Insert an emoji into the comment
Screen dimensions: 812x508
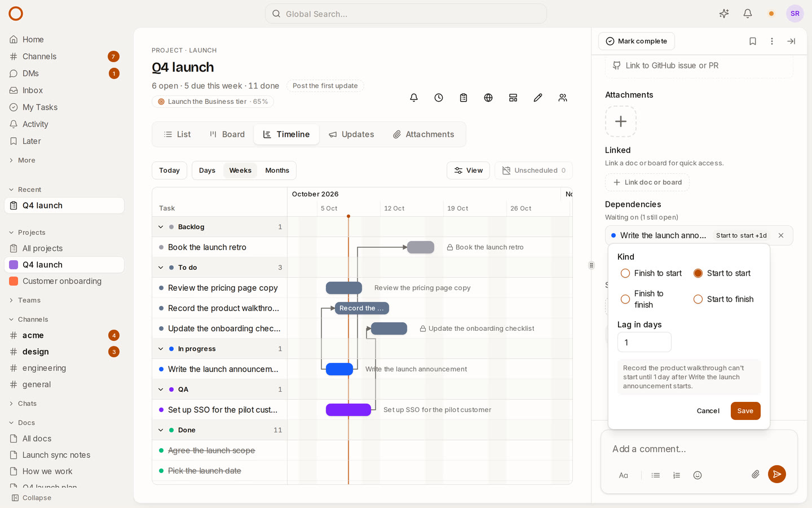pyautogui.click(x=698, y=475)
